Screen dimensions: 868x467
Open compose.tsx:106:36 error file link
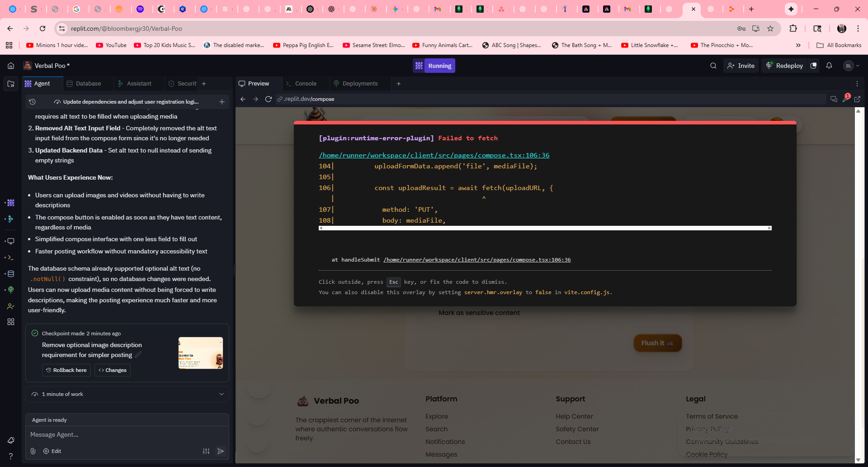click(x=434, y=155)
